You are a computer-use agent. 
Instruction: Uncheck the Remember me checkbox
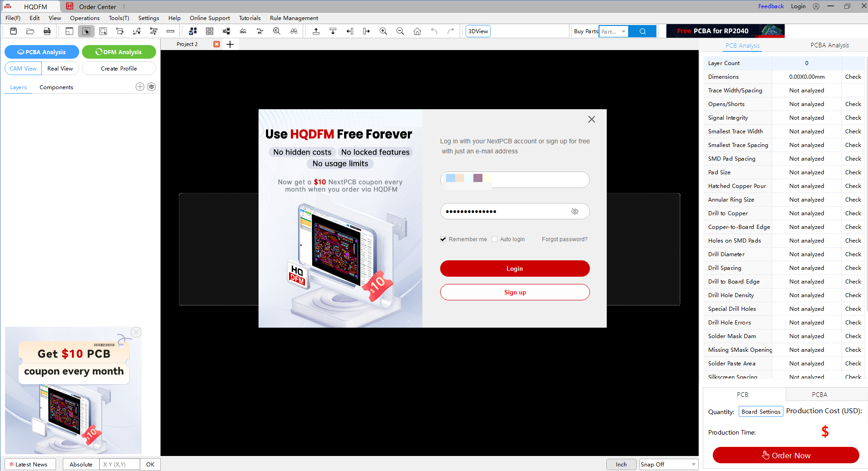pyautogui.click(x=443, y=239)
